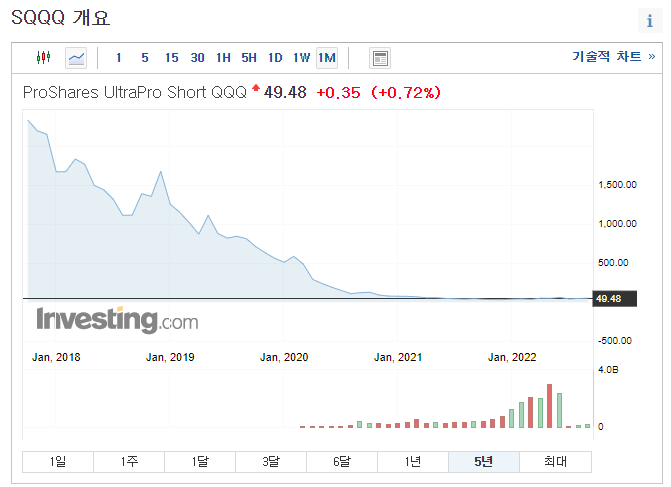Click the 49.48 current price label on axis

[x=615, y=299]
